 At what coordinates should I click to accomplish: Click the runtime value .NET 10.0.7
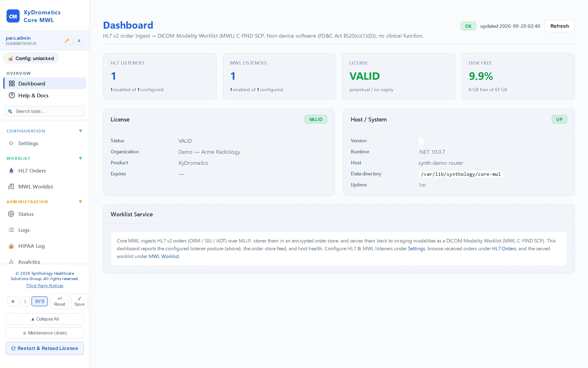pyautogui.click(x=432, y=152)
